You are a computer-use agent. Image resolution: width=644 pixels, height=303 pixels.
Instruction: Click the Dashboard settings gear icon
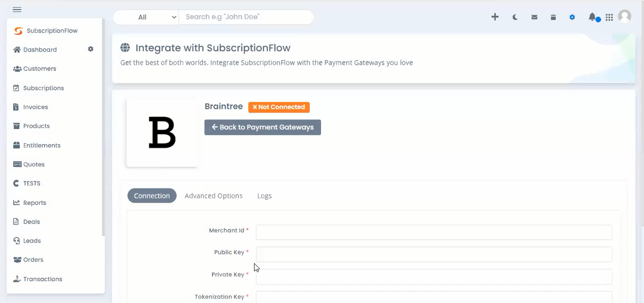point(91,49)
